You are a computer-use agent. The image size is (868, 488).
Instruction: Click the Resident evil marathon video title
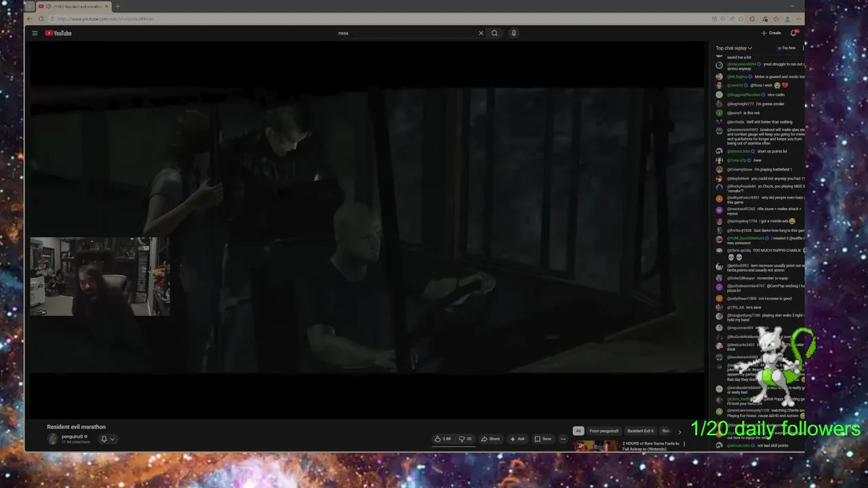pos(76,427)
